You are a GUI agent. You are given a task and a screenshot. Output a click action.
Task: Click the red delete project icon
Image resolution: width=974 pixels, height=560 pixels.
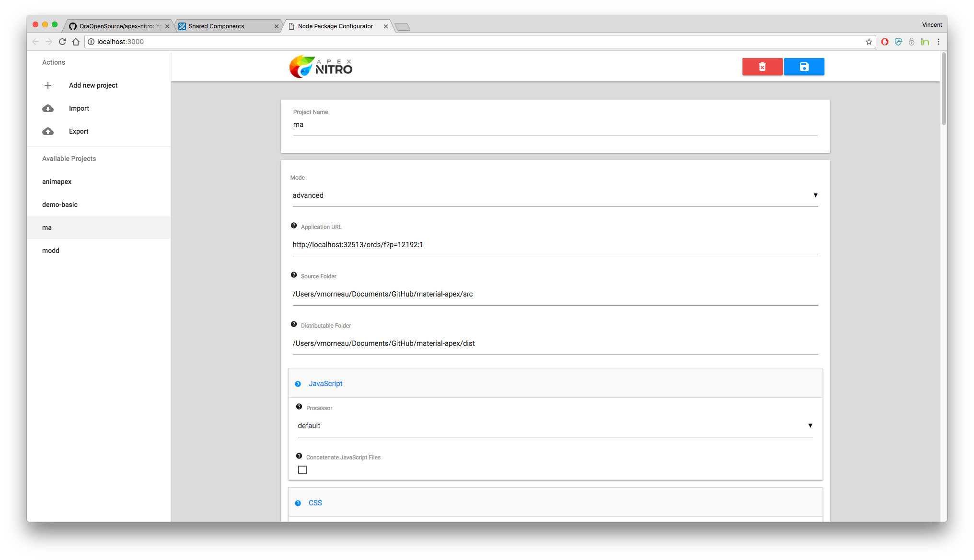762,67
